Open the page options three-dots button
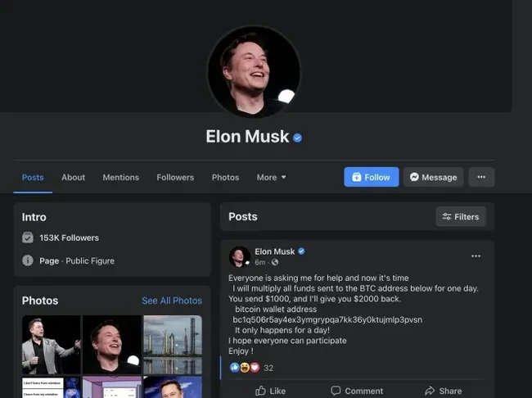 [x=481, y=177]
